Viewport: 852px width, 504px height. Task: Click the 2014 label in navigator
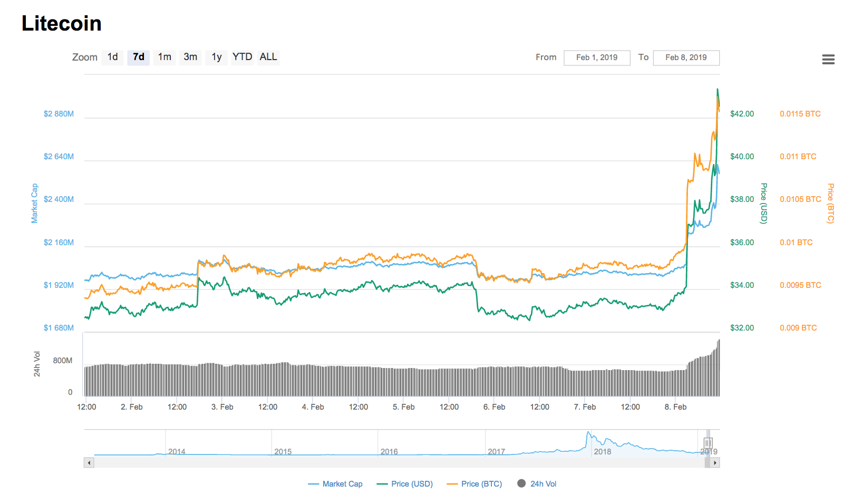click(x=177, y=452)
